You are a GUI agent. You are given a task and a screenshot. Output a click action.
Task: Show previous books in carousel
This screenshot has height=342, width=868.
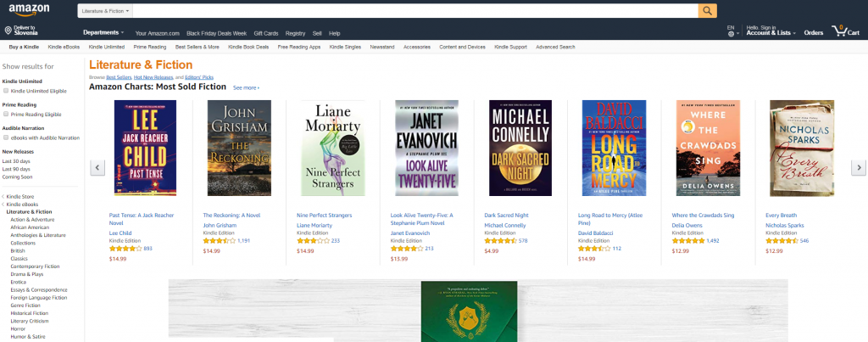(x=97, y=167)
